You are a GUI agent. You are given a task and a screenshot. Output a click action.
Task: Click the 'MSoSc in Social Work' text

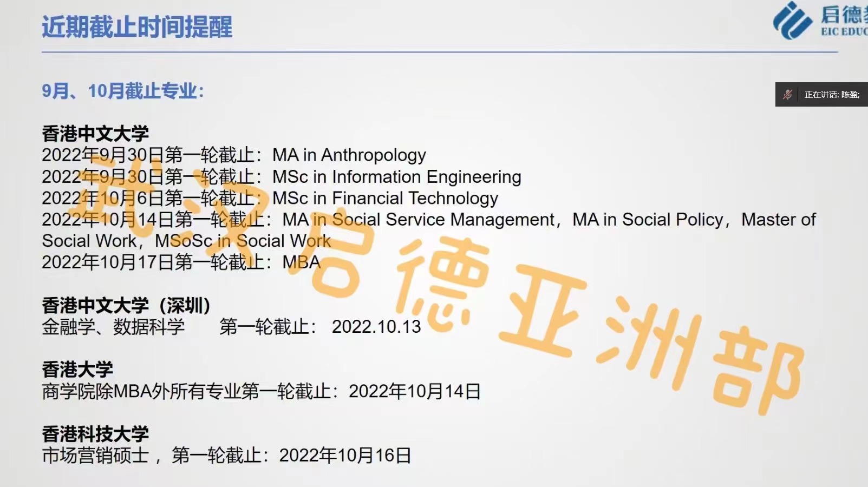coord(243,241)
